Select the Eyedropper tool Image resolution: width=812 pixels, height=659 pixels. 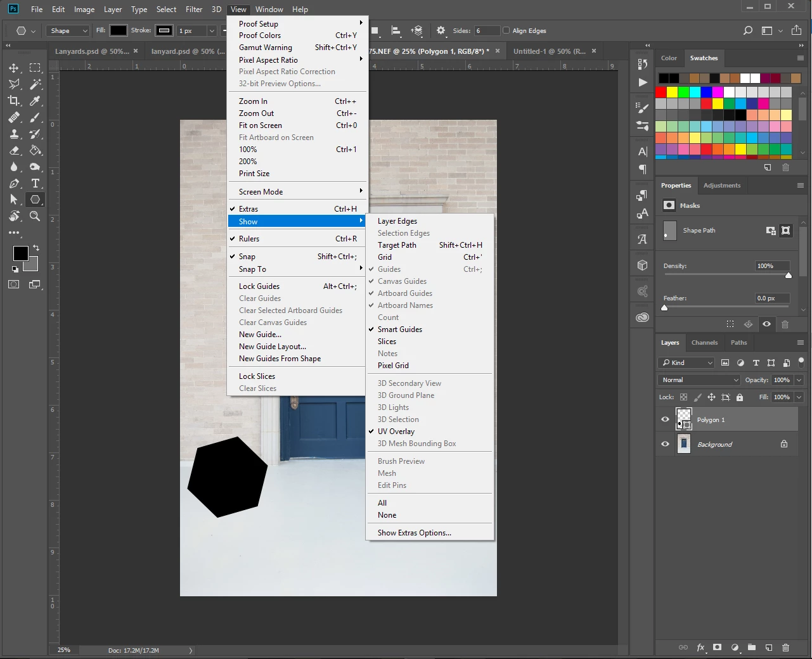tap(35, 101)
